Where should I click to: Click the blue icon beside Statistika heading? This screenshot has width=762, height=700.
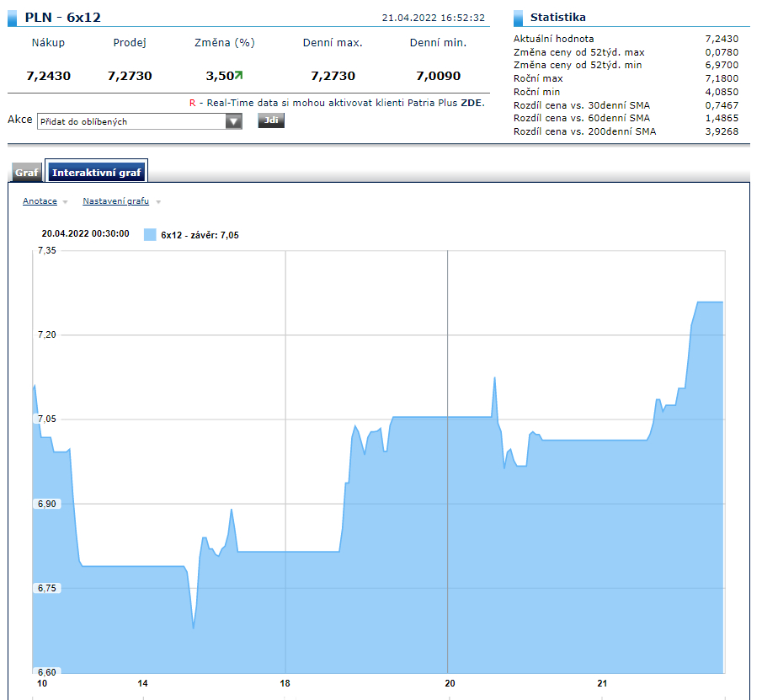518,18
